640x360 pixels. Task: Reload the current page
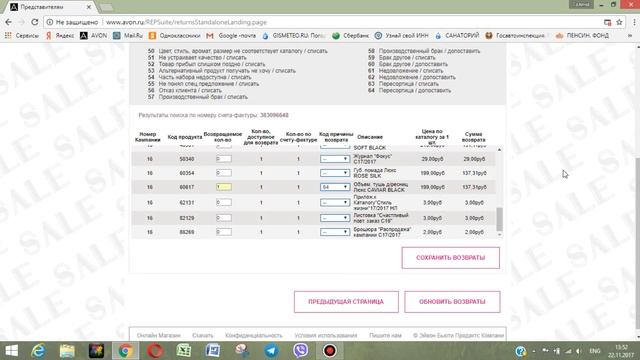35,22
